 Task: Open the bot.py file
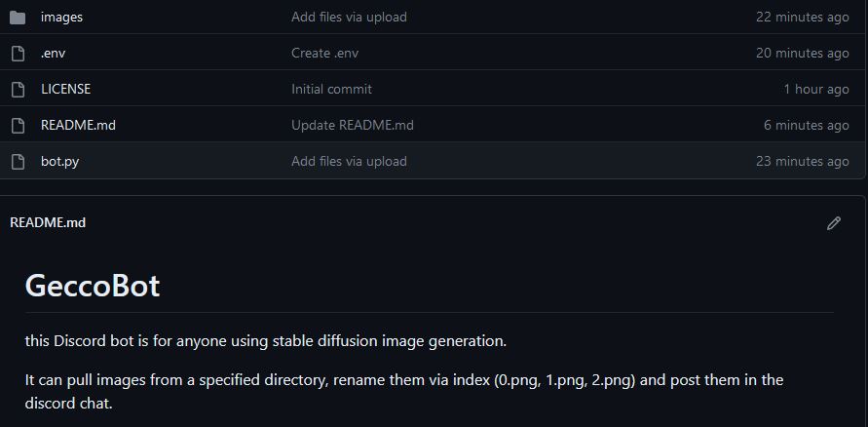point(59,161)
